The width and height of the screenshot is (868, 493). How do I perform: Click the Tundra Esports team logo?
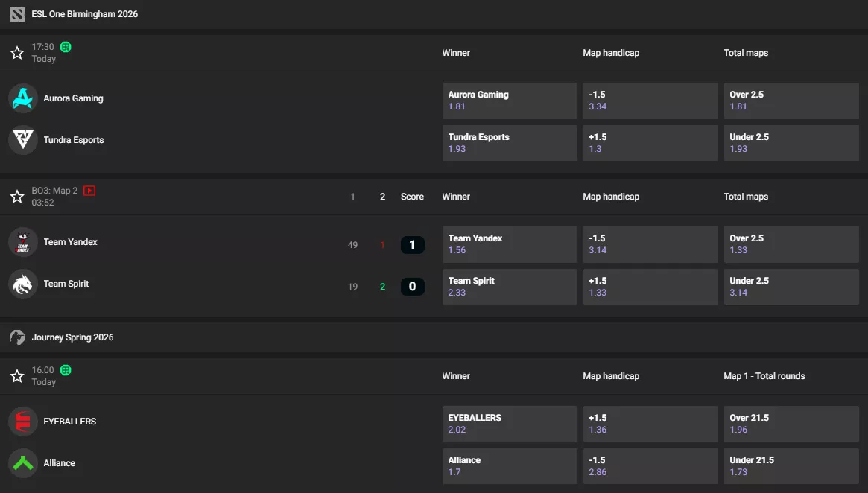point(22,139)
